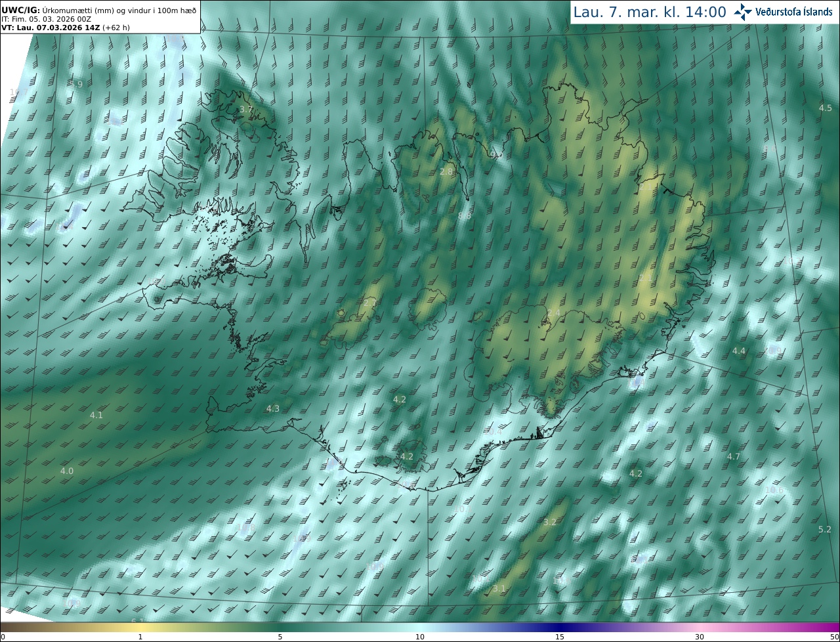
Task: Click the 'Veðurstofa Íslands' name text
Action: pos(793,12)
